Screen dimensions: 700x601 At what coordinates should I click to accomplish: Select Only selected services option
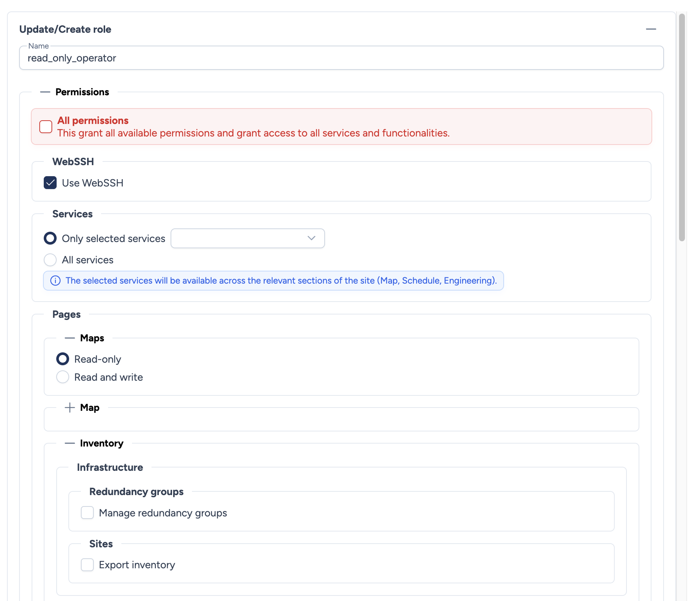50,238
